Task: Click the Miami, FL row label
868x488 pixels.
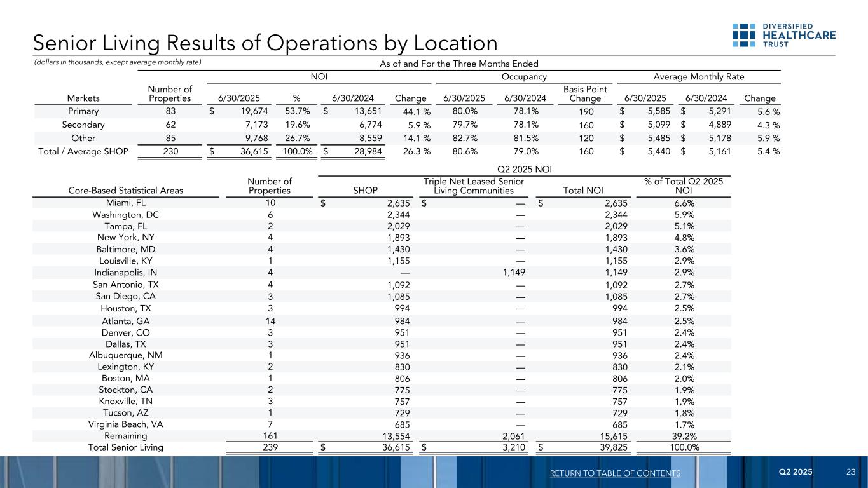Action: tap(126, 203)
